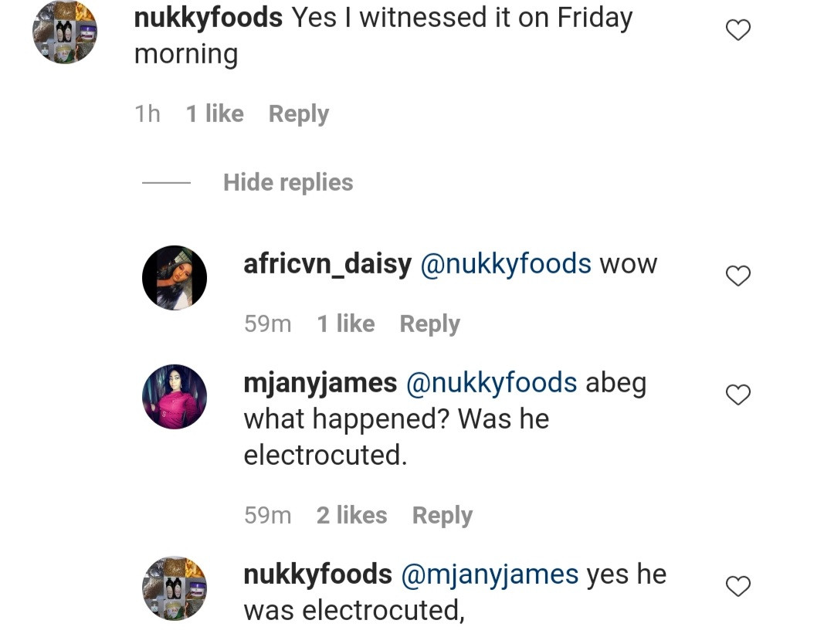The width and height of the screenshot is (834, 644).
Task: Like nukkyfoods' Friday morning comment
Action: (x=739, y=31)
